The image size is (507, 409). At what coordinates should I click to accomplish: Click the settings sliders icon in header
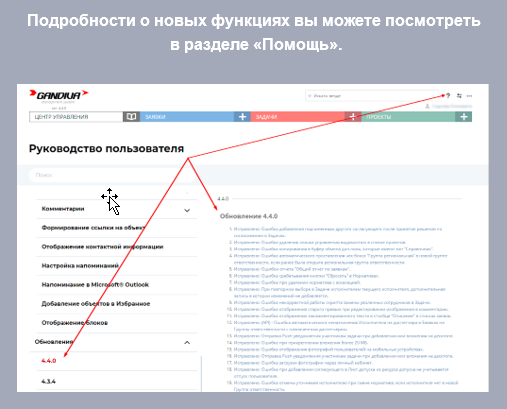tap(459, 96)
